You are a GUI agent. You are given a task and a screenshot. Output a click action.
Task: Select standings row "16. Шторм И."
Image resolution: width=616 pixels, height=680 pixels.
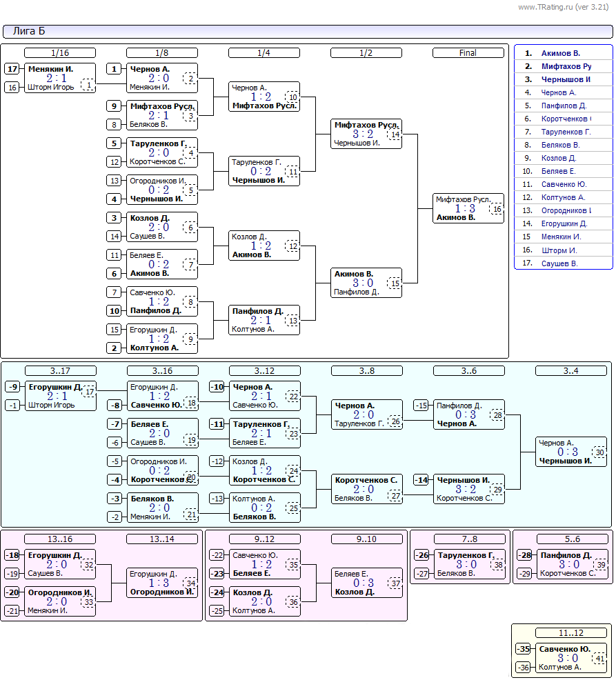[563, 250]
